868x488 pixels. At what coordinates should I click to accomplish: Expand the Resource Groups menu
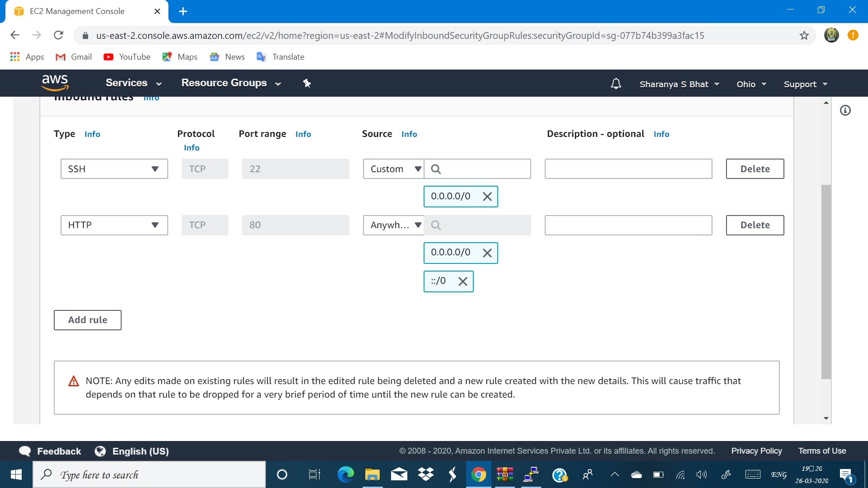pyautogui.click(x=231, y=83)
